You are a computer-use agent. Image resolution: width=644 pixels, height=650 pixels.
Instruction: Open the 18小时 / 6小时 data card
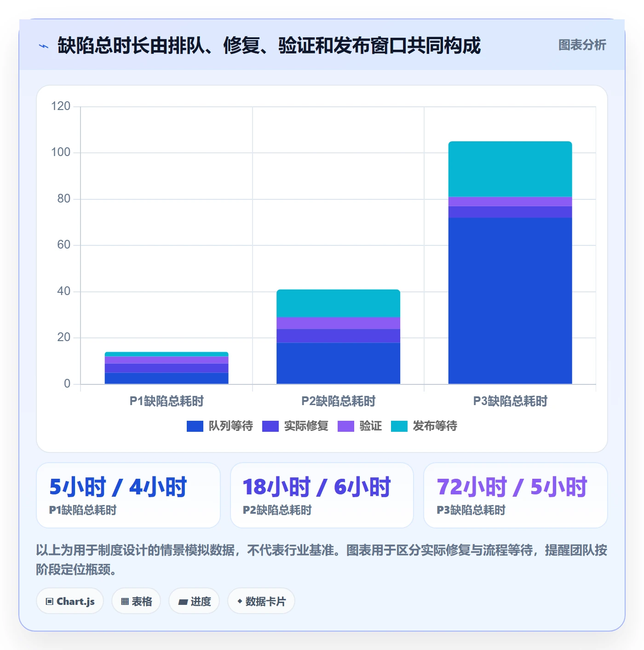point(322,495)
